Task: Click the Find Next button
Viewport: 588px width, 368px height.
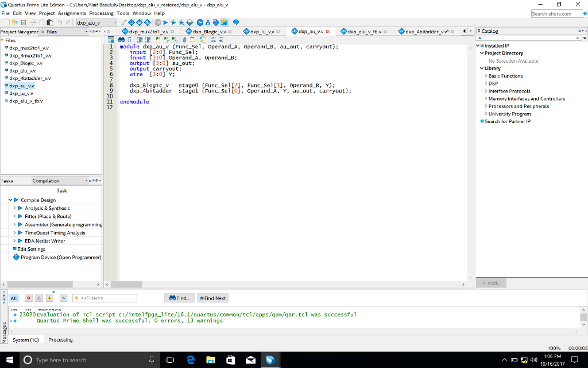Action: pos(212,298)
